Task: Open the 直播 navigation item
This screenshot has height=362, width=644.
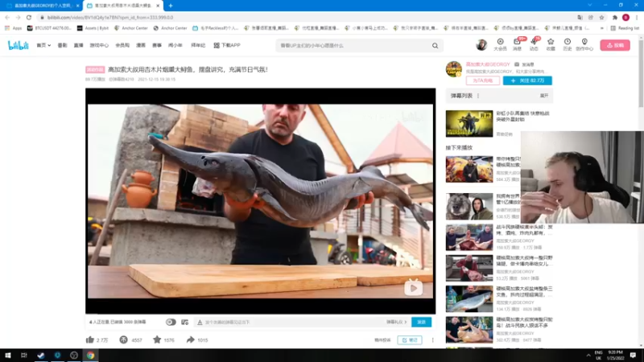Action: 78,45
